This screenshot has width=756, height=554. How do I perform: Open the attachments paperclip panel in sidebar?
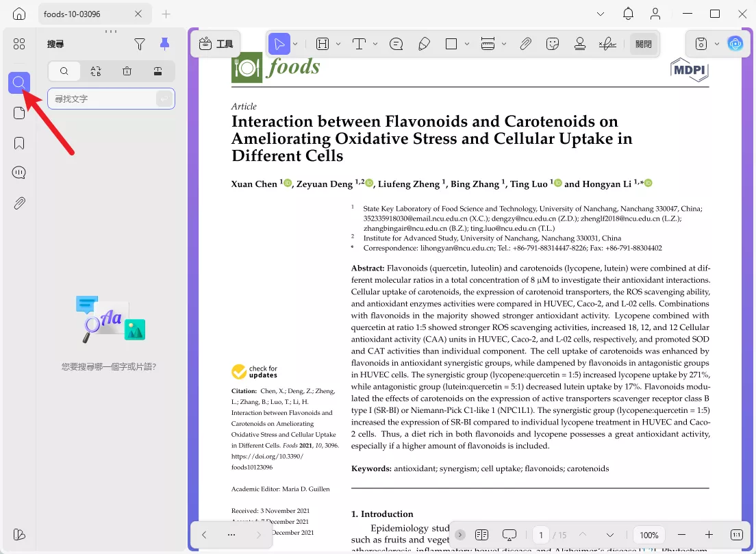[x=19, y=203]
